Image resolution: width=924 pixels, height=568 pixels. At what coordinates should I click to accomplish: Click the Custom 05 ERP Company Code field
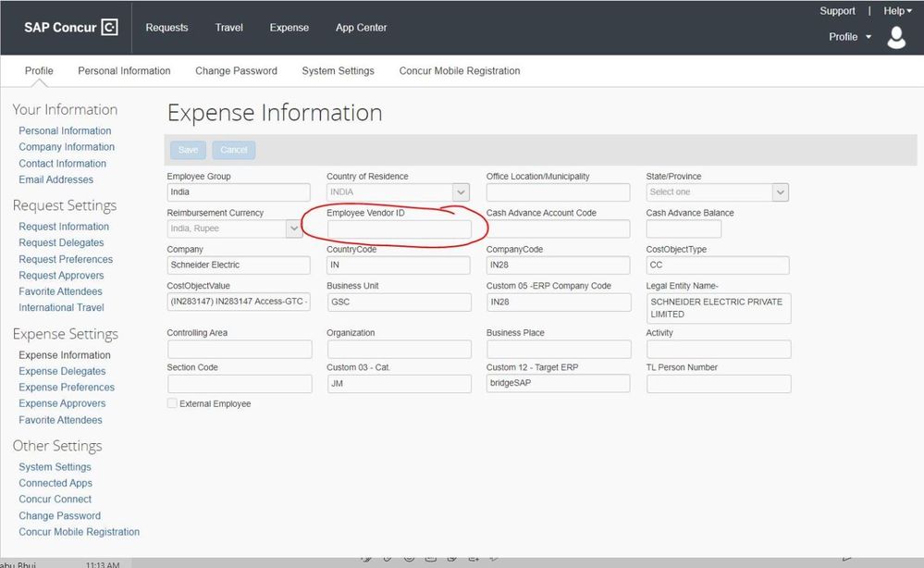(x=559, y=302)
